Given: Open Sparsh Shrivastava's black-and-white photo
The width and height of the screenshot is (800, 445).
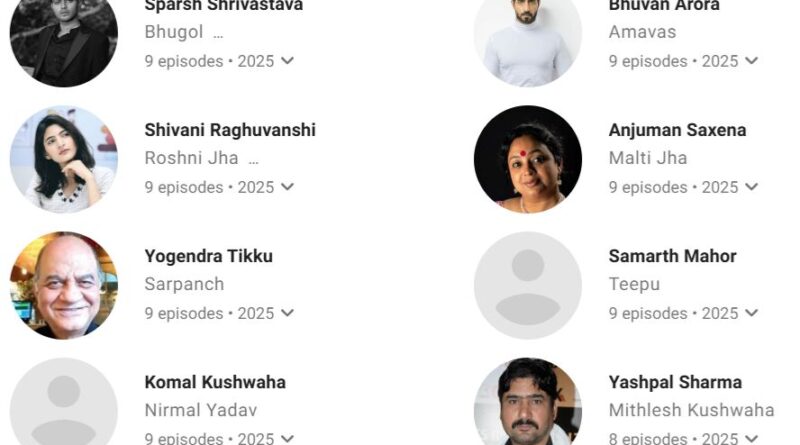Looking at the screenshot, I should (64, 43).
